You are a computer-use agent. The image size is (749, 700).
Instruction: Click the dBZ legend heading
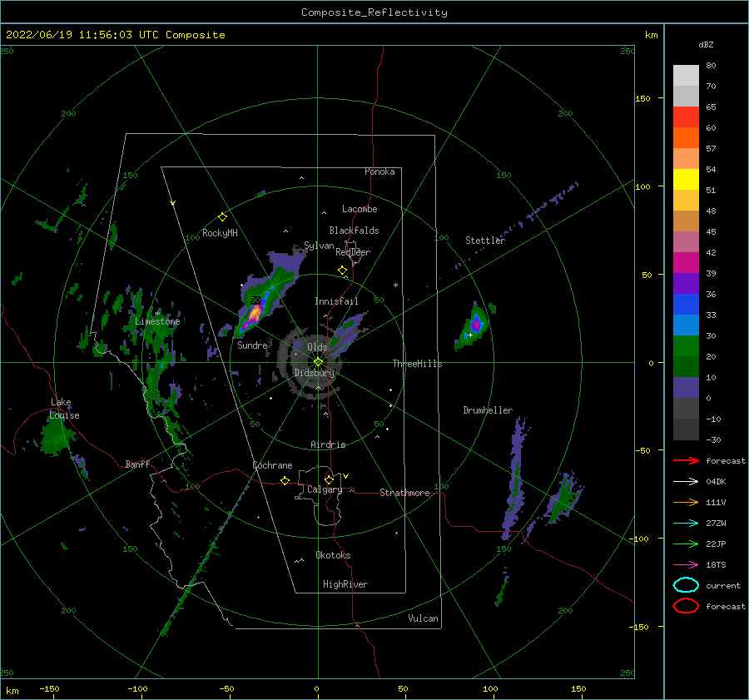(706, 45)
